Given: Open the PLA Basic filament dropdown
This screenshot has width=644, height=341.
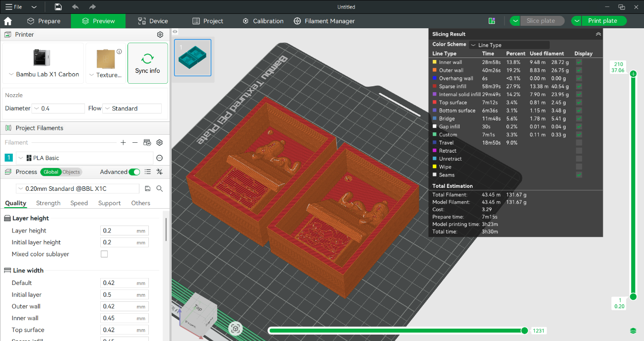Looking at the screenshot, I should coord(84,158).
